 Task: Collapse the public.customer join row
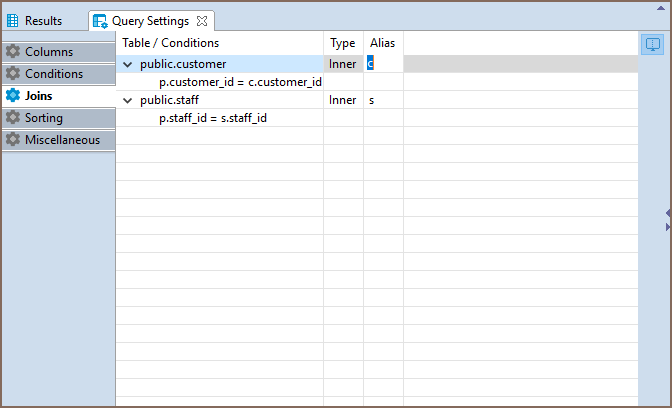(x=128, y=64)
